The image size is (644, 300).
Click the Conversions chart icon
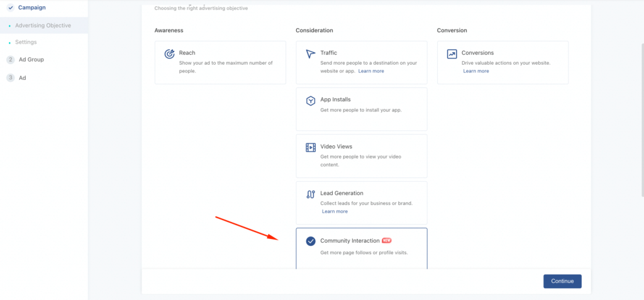tap(452, 54)
